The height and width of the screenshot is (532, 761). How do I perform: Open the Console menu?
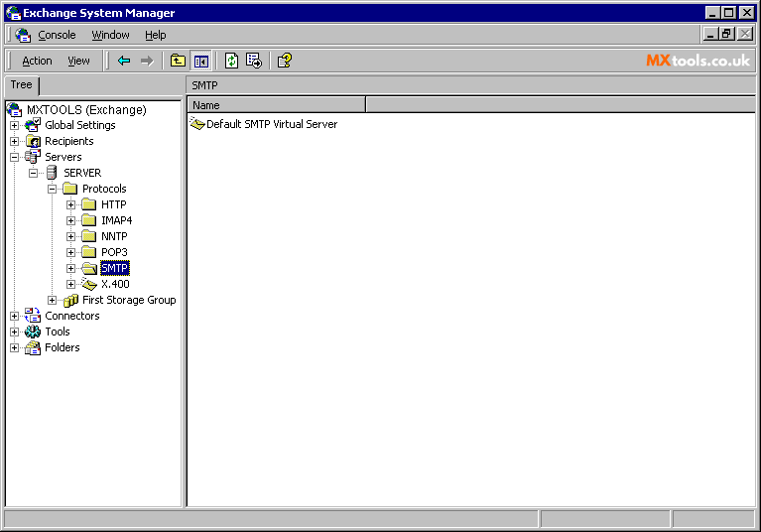57,35
